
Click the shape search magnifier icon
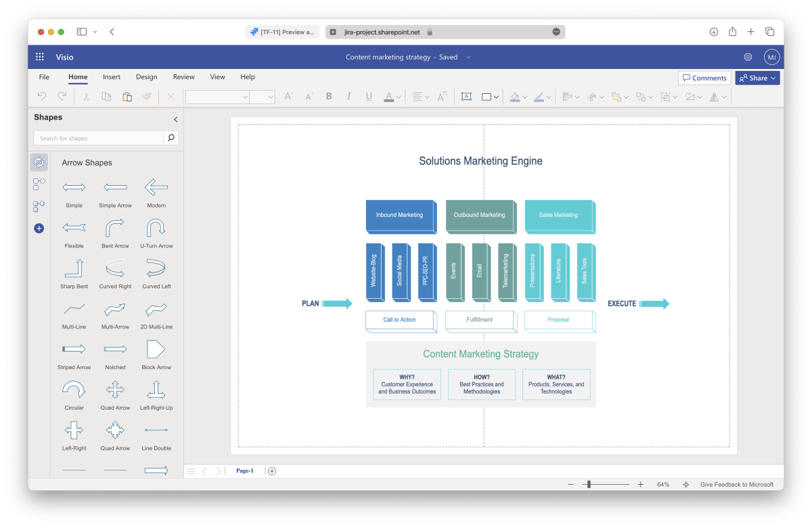171,138
